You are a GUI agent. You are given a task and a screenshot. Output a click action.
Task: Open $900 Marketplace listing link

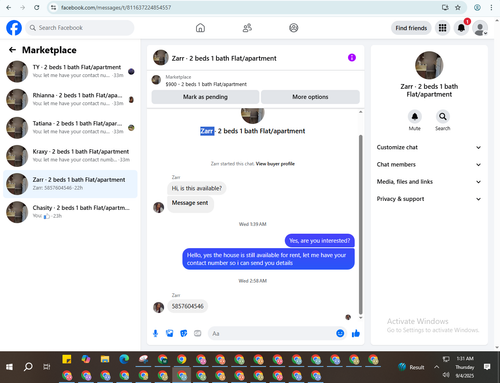(x=206, y=84)
